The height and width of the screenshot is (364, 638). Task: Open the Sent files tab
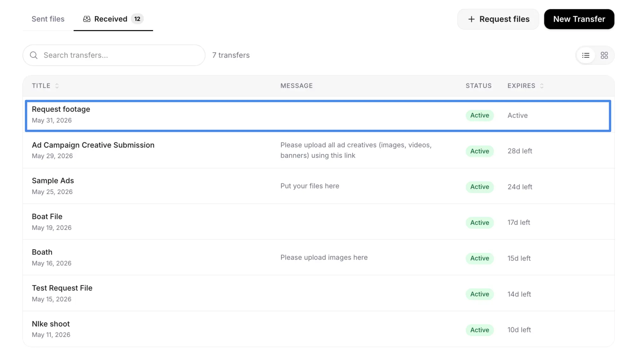coord(48,19)
